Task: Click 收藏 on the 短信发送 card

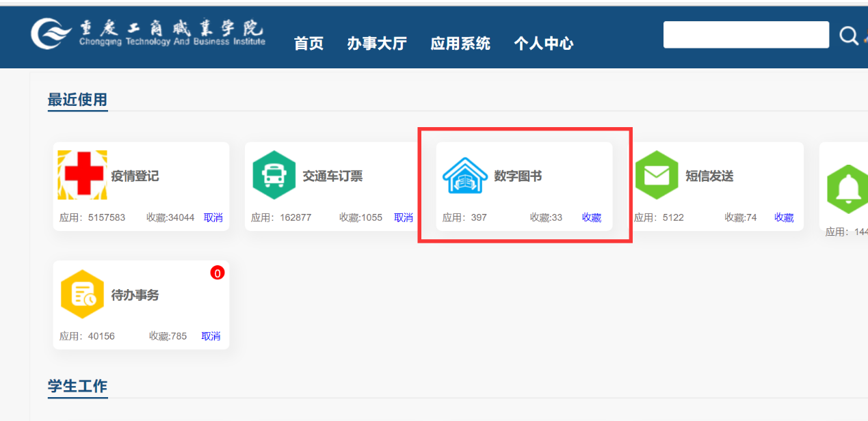Action: coord(784,217)
